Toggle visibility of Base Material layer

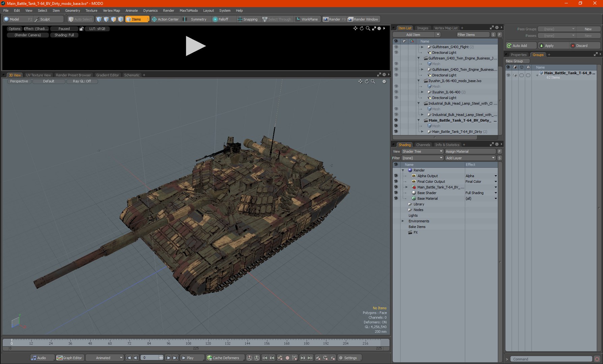click(396, 199)
